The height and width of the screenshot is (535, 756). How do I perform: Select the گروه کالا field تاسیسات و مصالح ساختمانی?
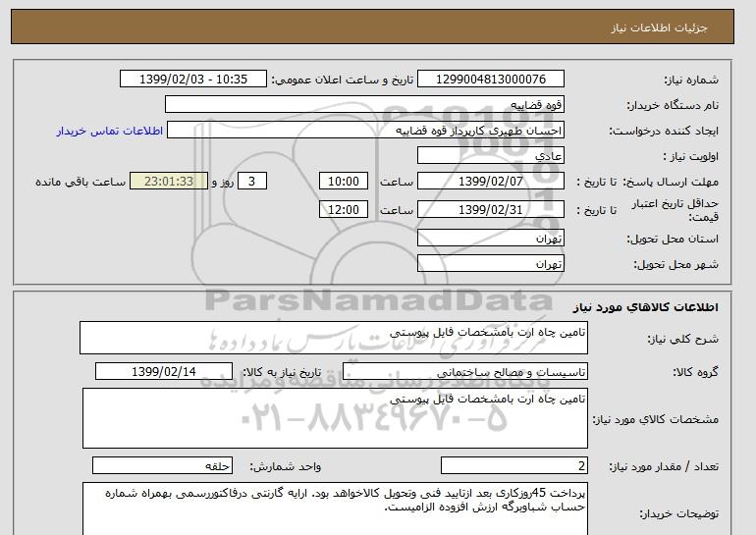click(x=464, y=372)
